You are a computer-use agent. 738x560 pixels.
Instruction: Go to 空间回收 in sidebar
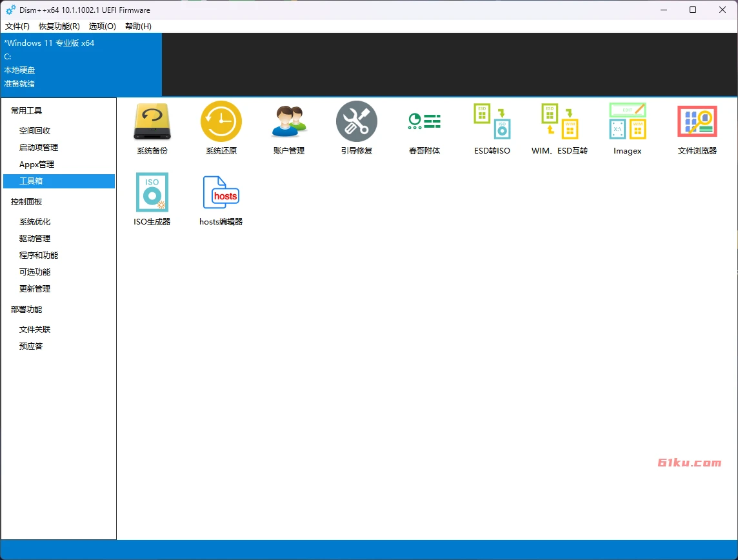coord(35,131)
